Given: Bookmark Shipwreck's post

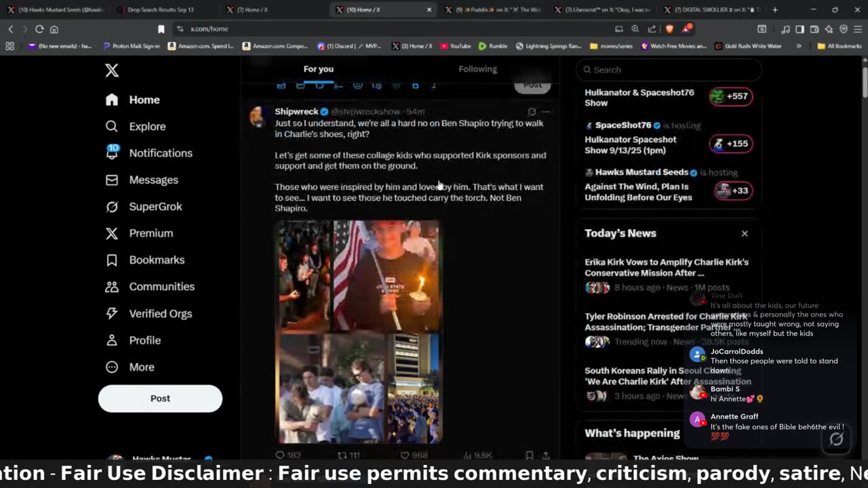Looking at the screenshot, I should click(x=530, y=455).
